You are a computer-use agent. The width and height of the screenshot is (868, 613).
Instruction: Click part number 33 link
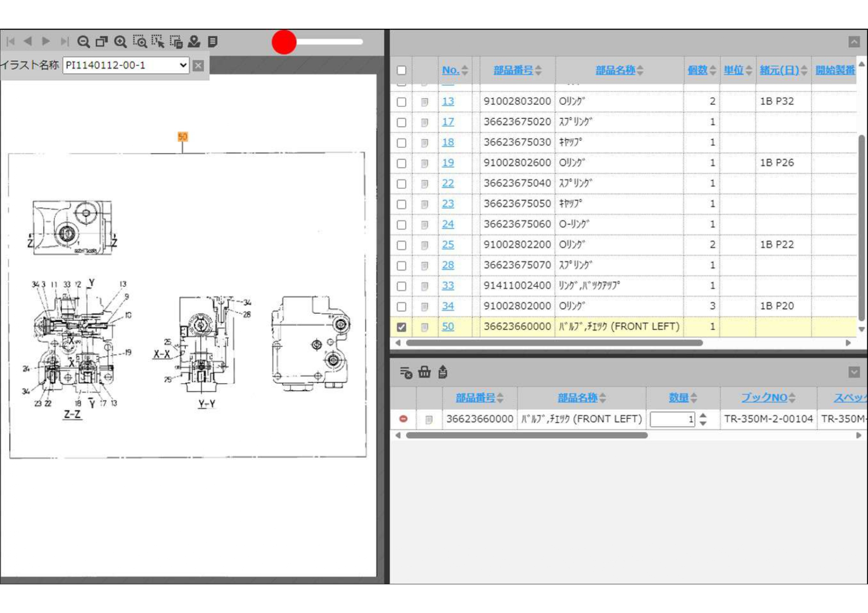448,286
